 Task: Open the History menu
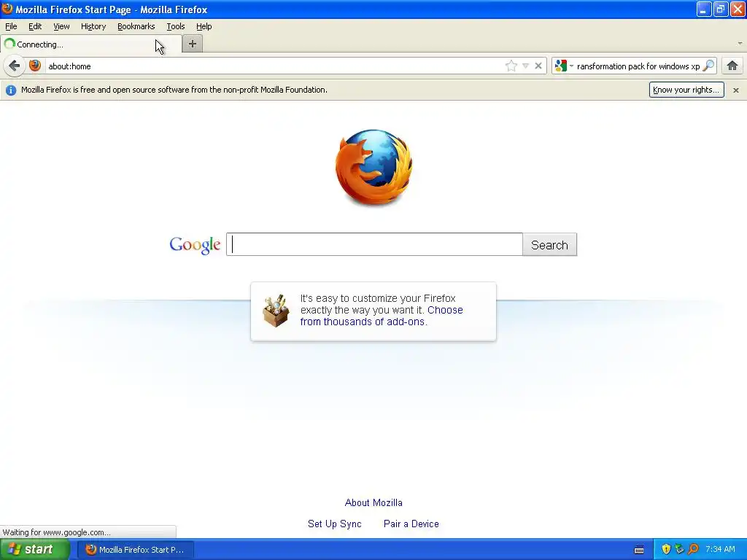click(x=93, y=26)
